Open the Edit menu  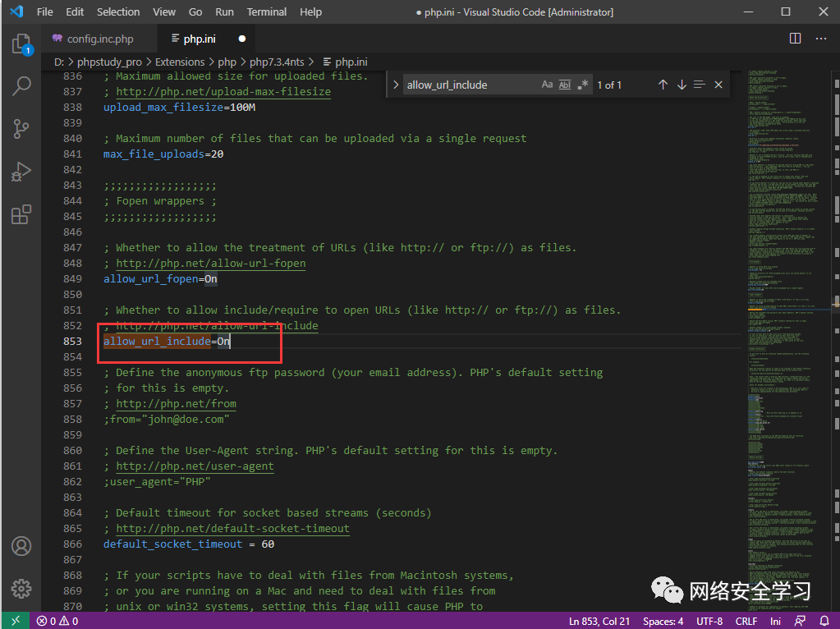point(75,11)
